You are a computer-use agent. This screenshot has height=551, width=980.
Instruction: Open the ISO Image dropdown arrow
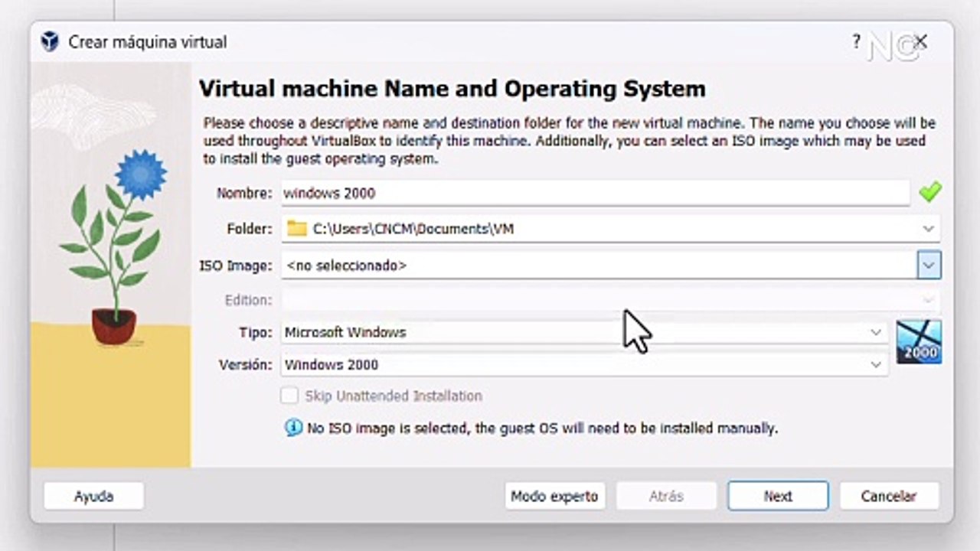(929, 266)
